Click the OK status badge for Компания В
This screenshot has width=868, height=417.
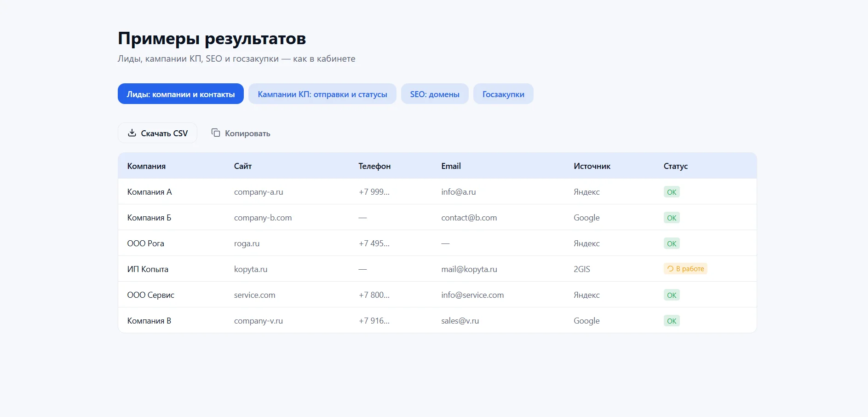click(x=671, y=321)
